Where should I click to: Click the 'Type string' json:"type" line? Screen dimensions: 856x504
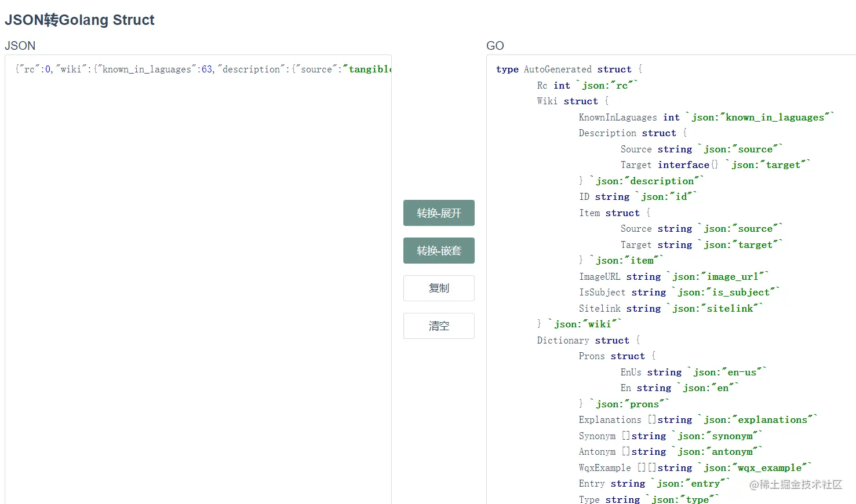click(x=649, y=499)
